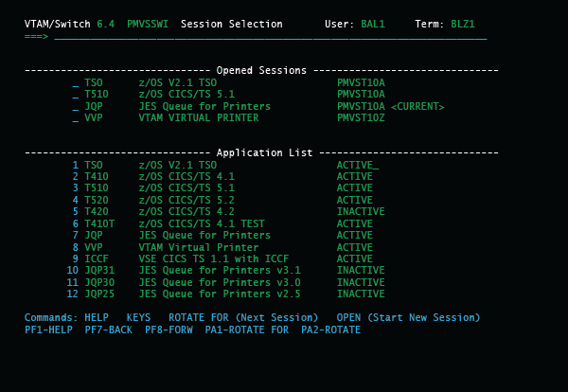
Task: Click the User value BAL1
Action: (373, 25)
